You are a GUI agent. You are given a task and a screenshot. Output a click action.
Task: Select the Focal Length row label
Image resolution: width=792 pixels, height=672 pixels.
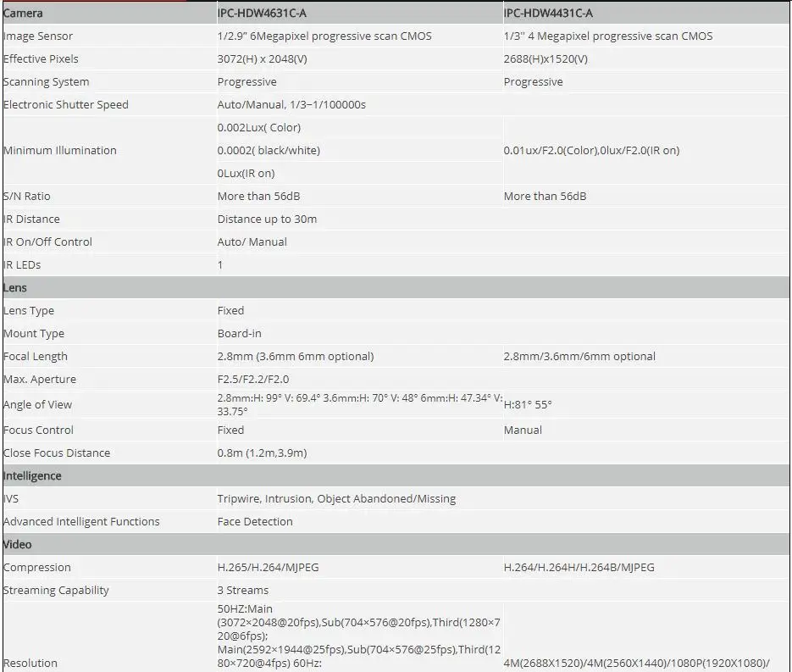(x=36, y=356)
